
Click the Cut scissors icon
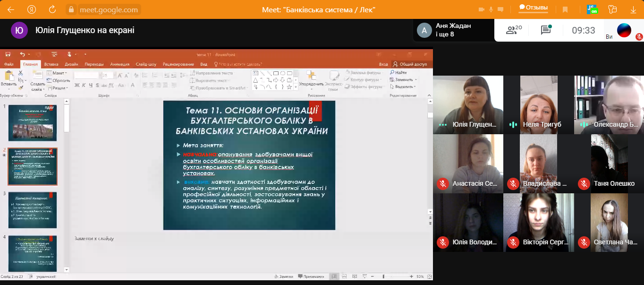point(20,73)
